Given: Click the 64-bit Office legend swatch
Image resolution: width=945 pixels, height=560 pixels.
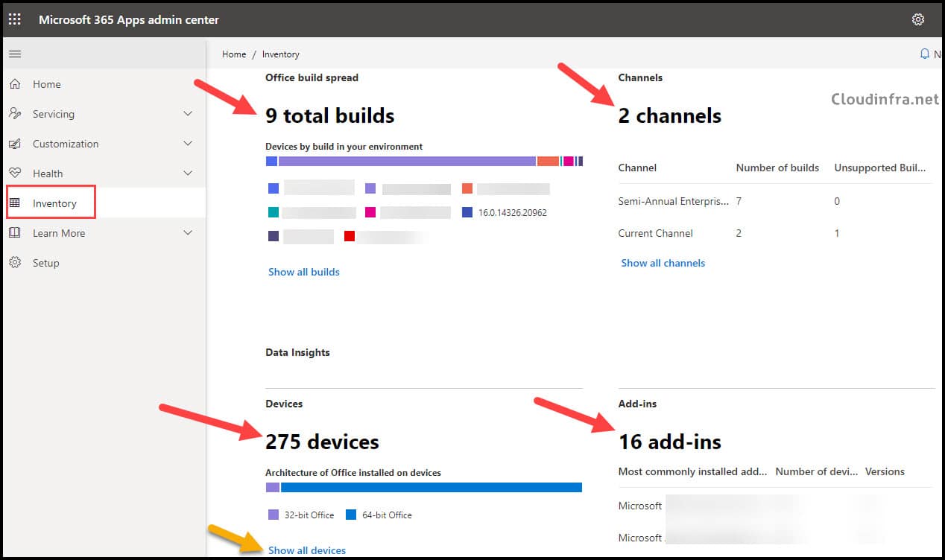Looking at the screenshot, I should pyautogui.click(x=351, y=515).
